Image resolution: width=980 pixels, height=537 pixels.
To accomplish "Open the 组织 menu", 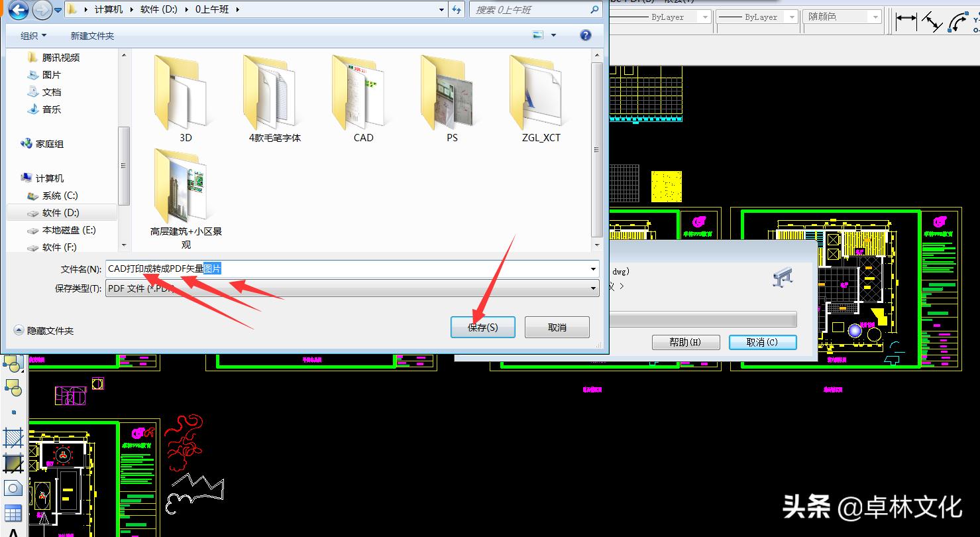I will pyautogui.click(x=33, y=36).
